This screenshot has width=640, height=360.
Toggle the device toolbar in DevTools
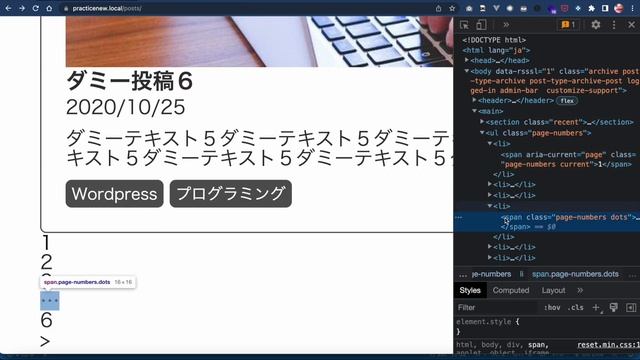point(481,25)
